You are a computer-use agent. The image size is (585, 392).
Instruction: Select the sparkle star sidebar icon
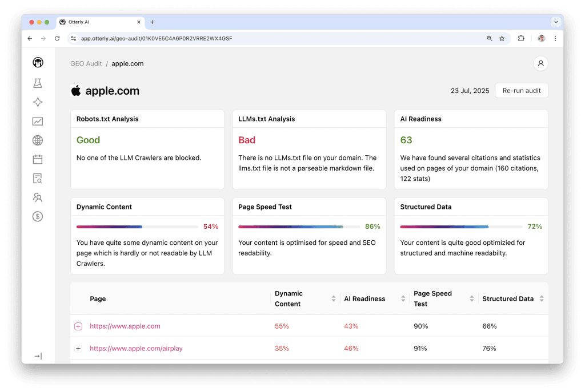click(38, 102)
